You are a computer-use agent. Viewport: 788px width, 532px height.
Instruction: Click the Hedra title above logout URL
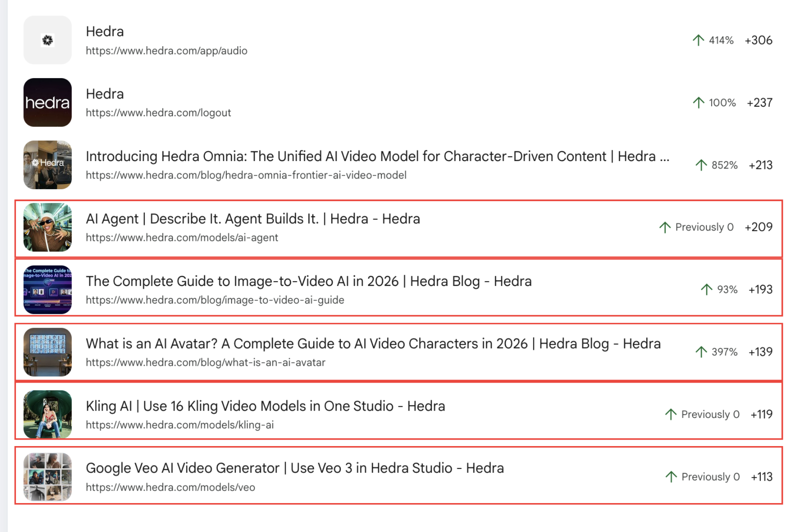click(x=105, y=94)
